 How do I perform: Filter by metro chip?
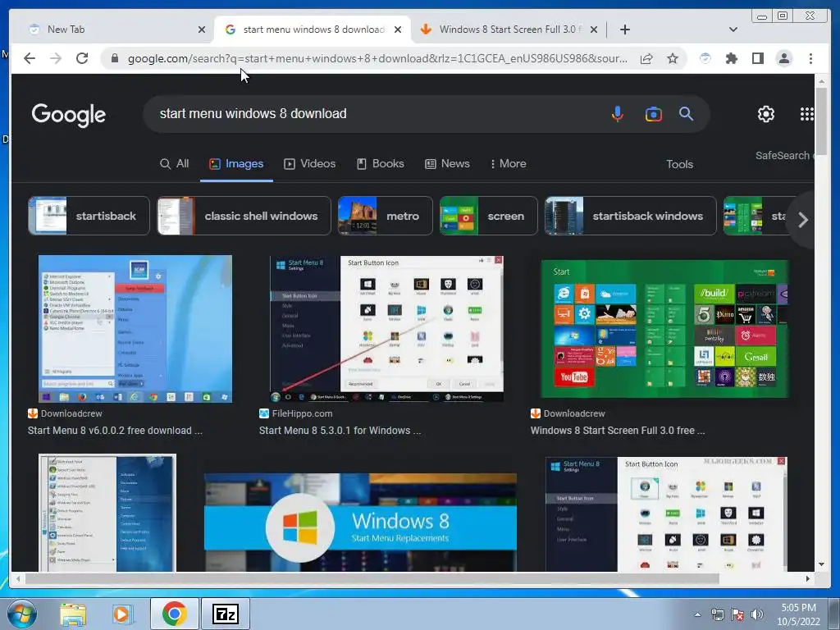coord(386,216)
